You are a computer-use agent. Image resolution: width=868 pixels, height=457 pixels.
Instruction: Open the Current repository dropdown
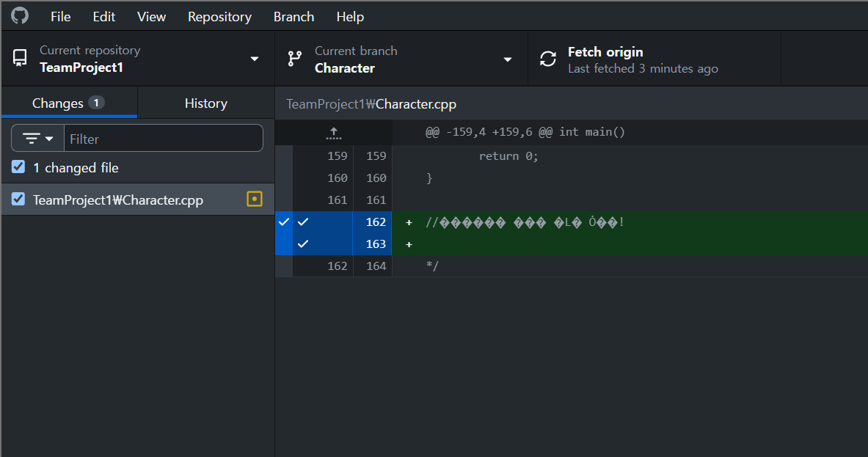coord(138,59)
